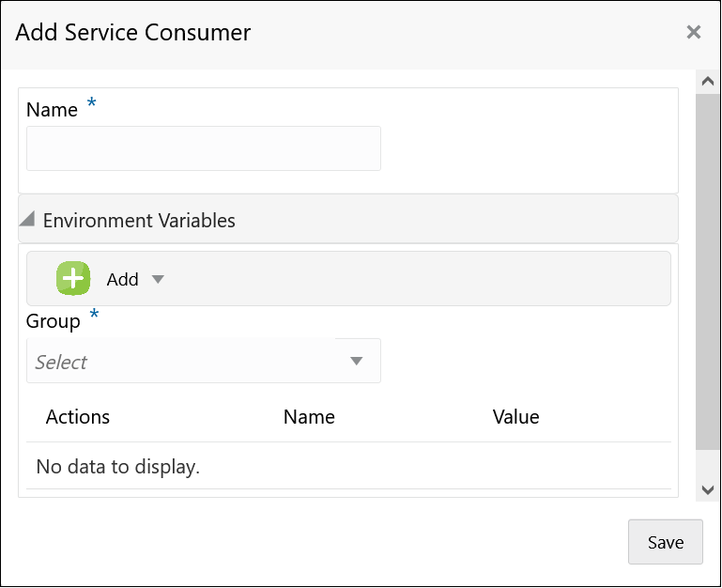Click the green plus Add icon
This screenshot has height=588, width=722.
tap(73, 279)
